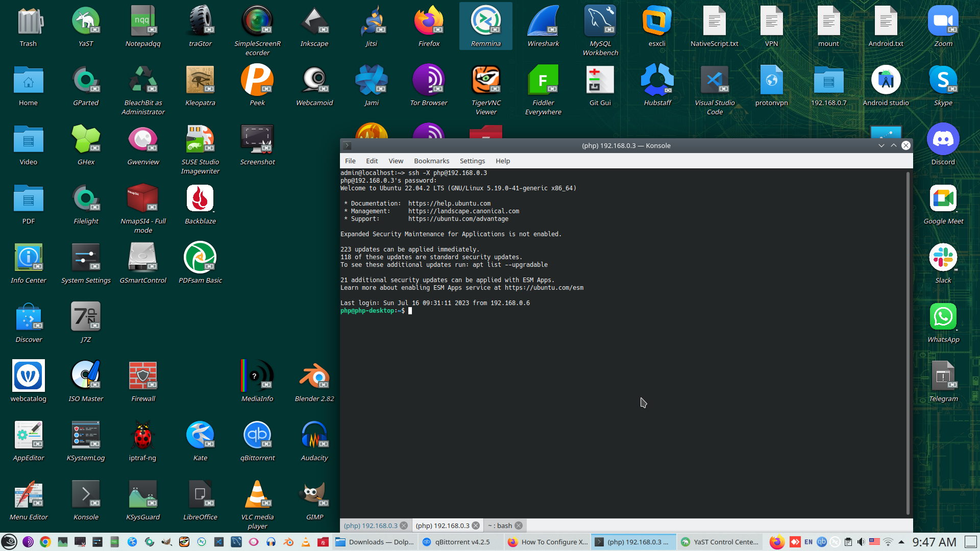Click the Konsole vertical scrollbar
Viewport: 980px width, 551px height.
click(x=908, y=342)
